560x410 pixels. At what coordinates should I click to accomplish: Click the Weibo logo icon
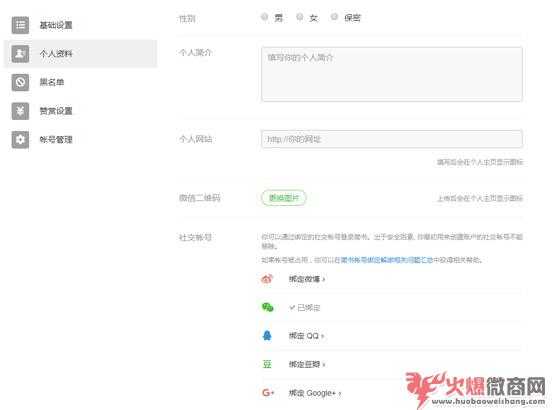(267, 279)
